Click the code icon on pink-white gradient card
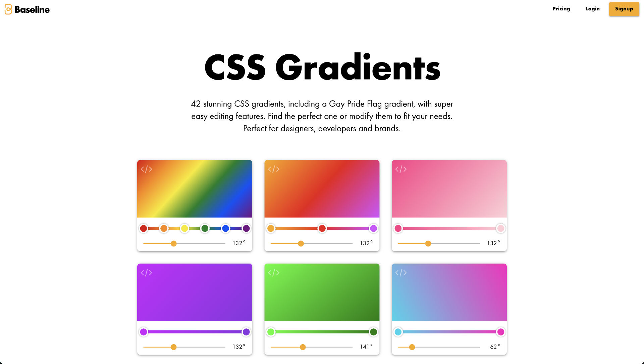This screenshot has height=364, width=644. (x=400, y=169)
